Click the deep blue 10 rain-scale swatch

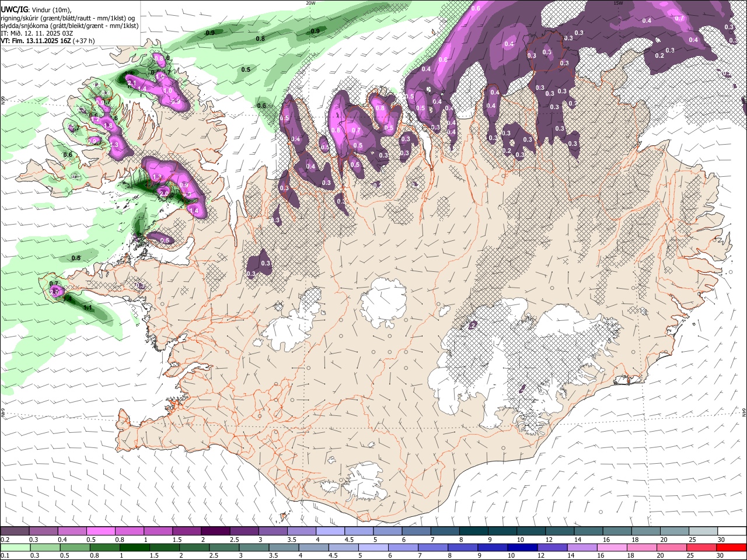(522, 547)
